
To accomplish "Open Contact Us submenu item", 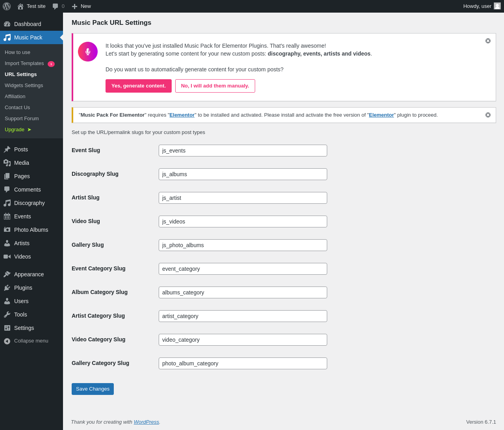I will (x=17, y=108).
